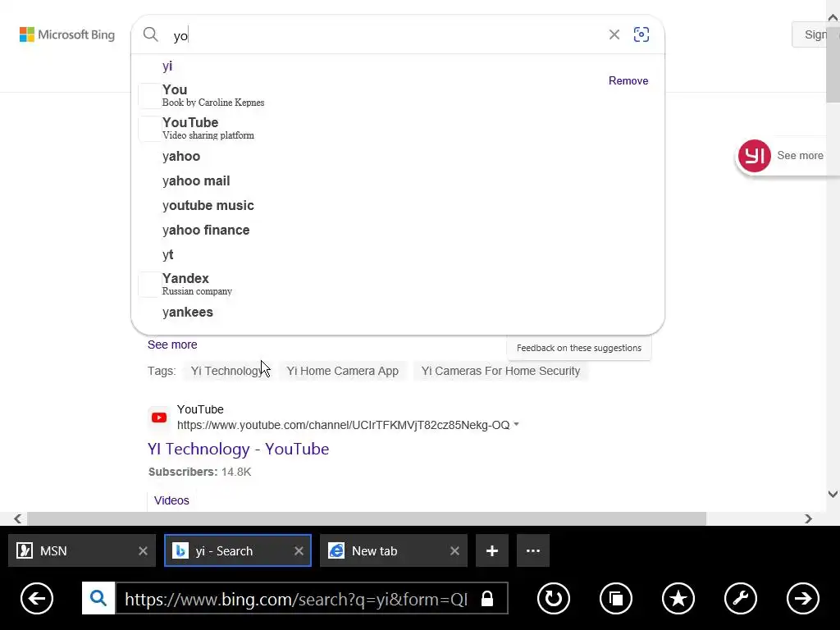Close the MSN tab
840x630 pixels.
[143, 550]
